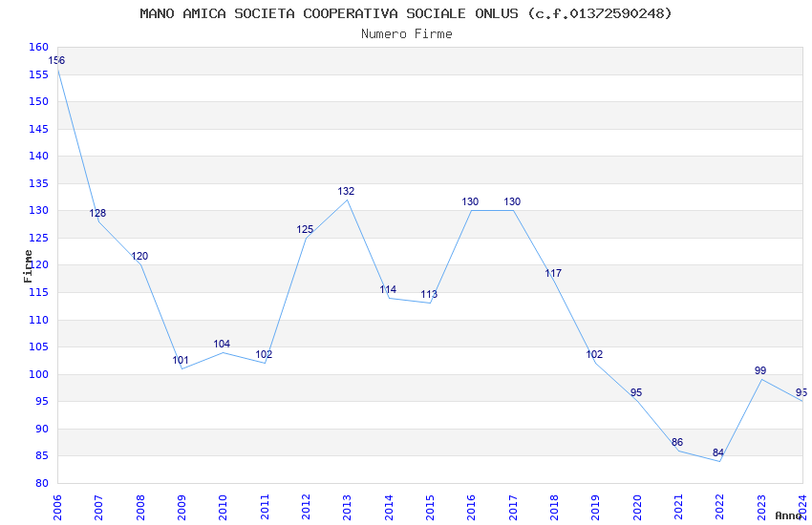Click the x-axis year label 2007

point(98,507)
